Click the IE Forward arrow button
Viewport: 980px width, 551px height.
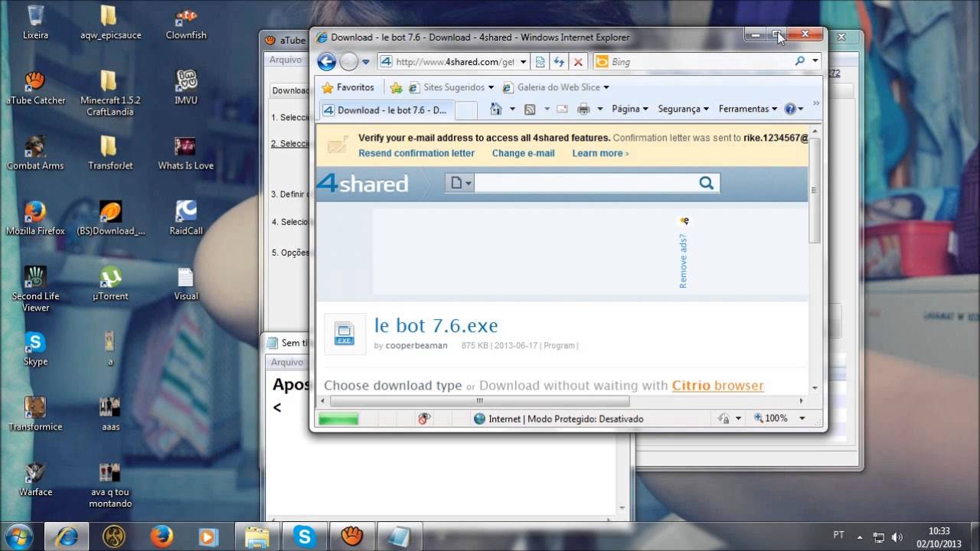(348, 62)
